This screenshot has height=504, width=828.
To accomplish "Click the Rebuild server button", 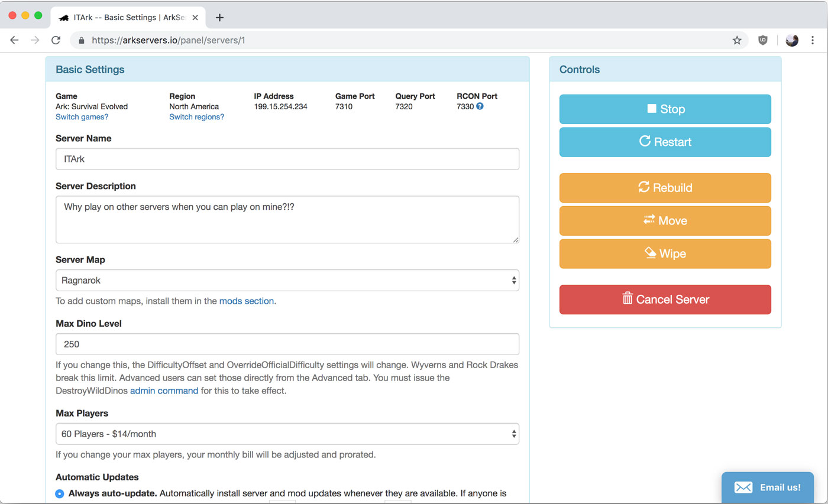I will click(x=665, y=188).
